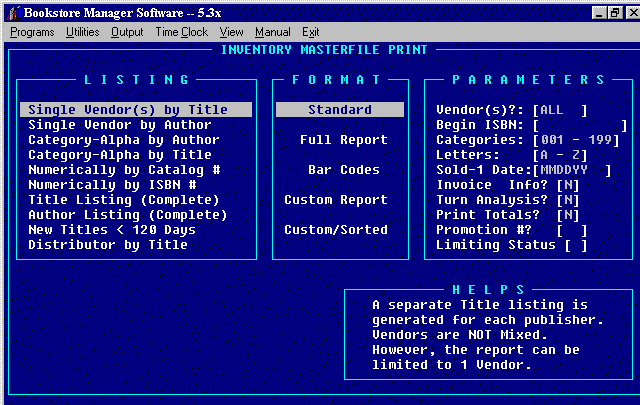The width and height of the screenshot is (640, 405).
Task: Open the View menu
Action: pyautogui.click(x=231, y=32)
